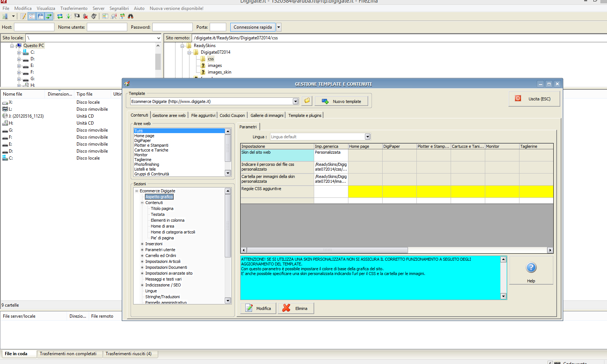Click into the Porta input field

[x=218, y=27]
